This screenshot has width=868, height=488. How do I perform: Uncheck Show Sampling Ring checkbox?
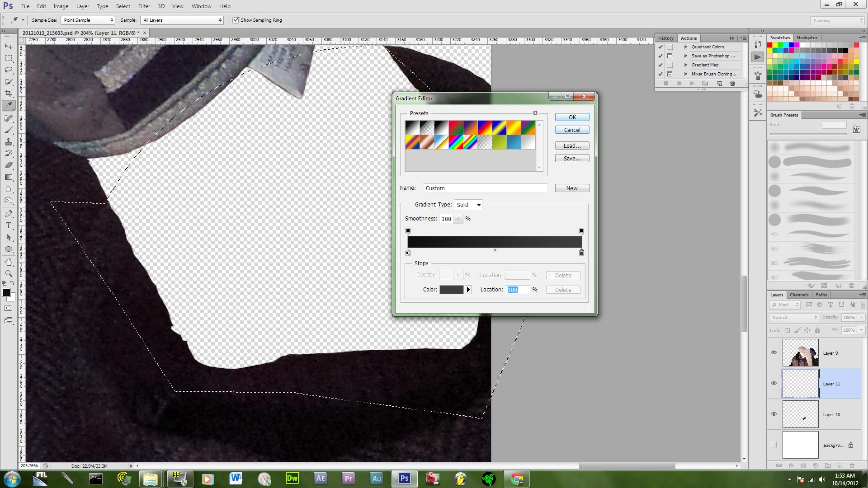pos(236,20)
